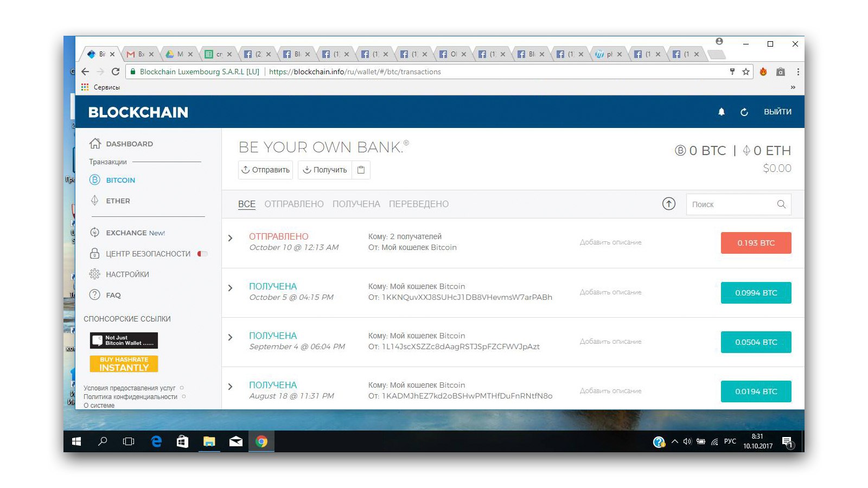Image resolution: width=868 pixels, height=488 pixels.
Task: Switch to the Google Drive tab
Action: coord(179,54)
